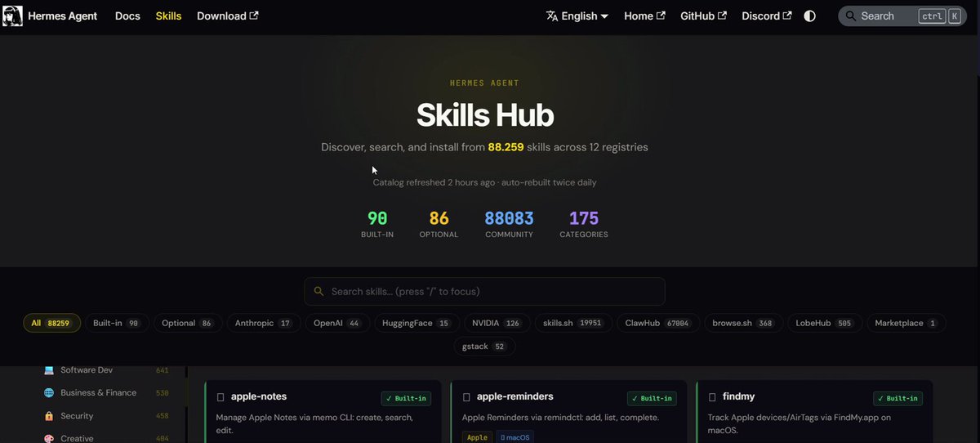The width and height of the screenshot is (980, 443).
Task: Click the globe icon beside Business & Finance
Action: pyautogui.click(x=49, y=392)
